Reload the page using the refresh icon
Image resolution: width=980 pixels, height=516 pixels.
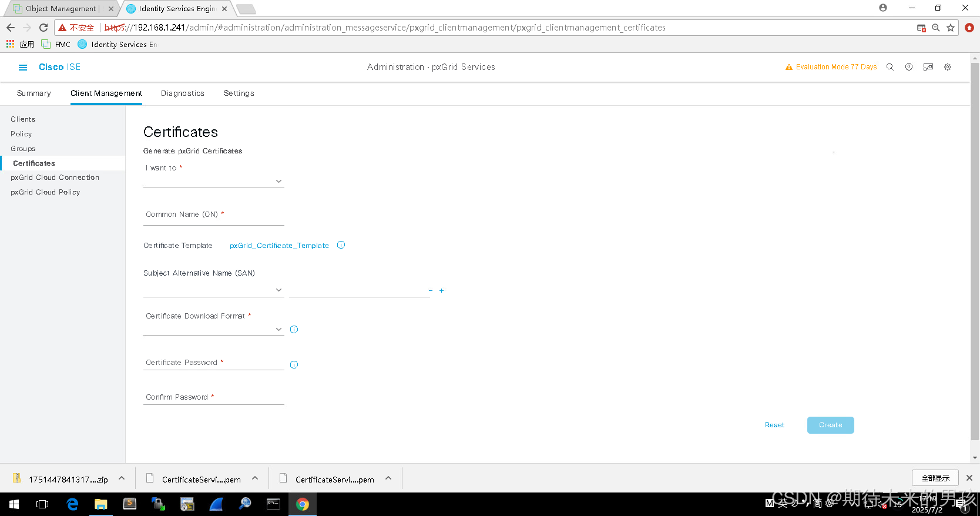43,28
